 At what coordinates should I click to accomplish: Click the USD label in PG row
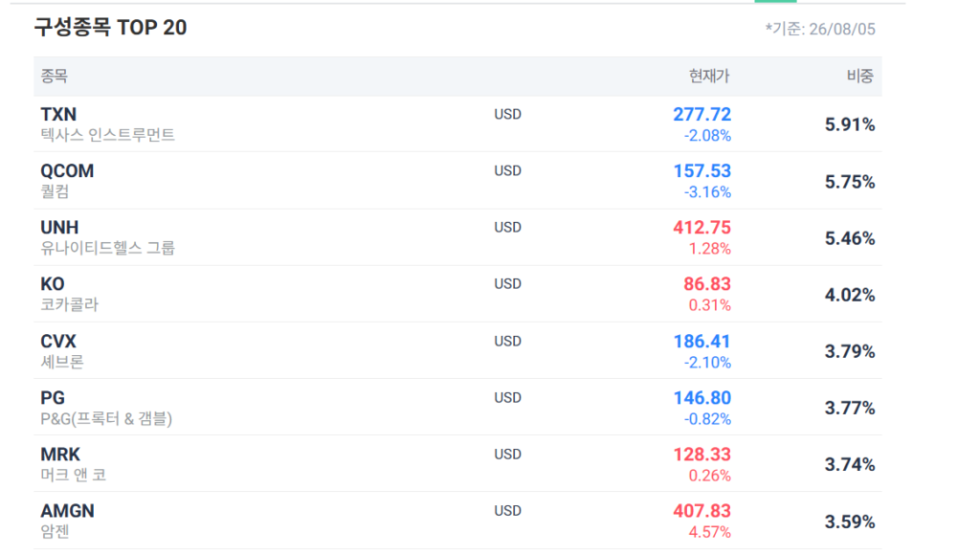[507, 398]
